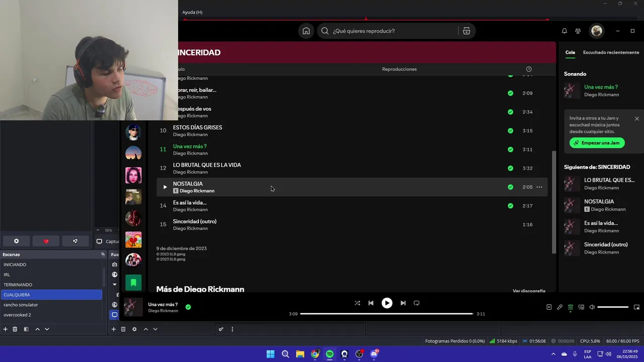Open Connect to a device
The width and height of the screenshot is (644, 362).
(581, 307)
